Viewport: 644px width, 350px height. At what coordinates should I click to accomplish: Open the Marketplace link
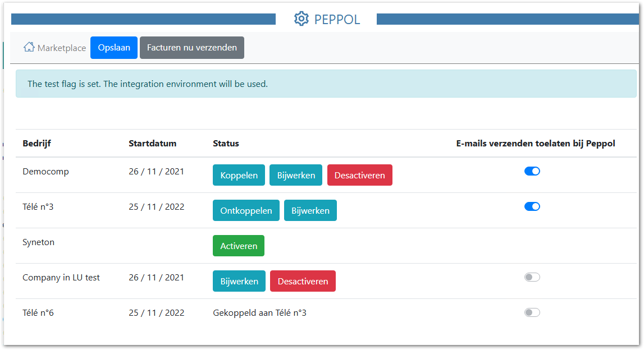[61, 48]
